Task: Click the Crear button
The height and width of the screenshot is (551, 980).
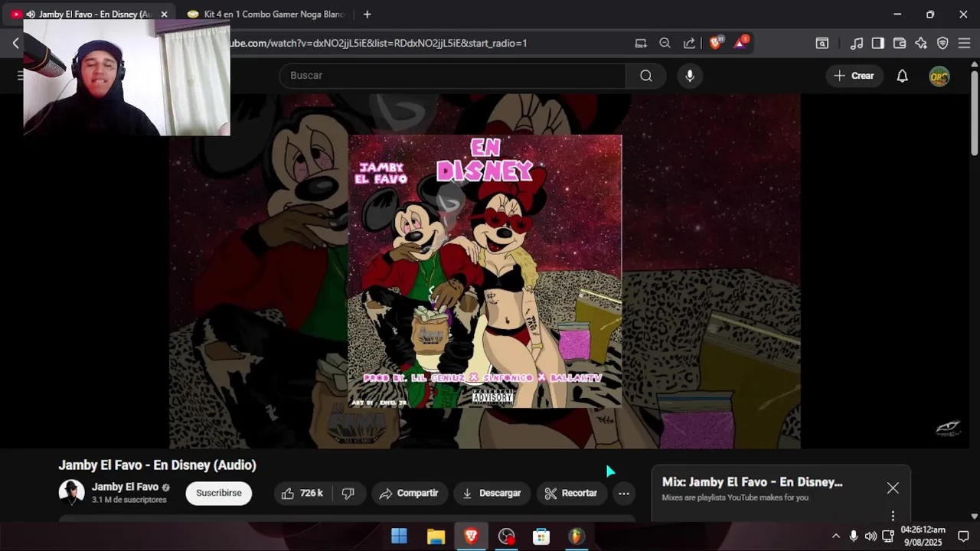Action: (x=854, y=76)
